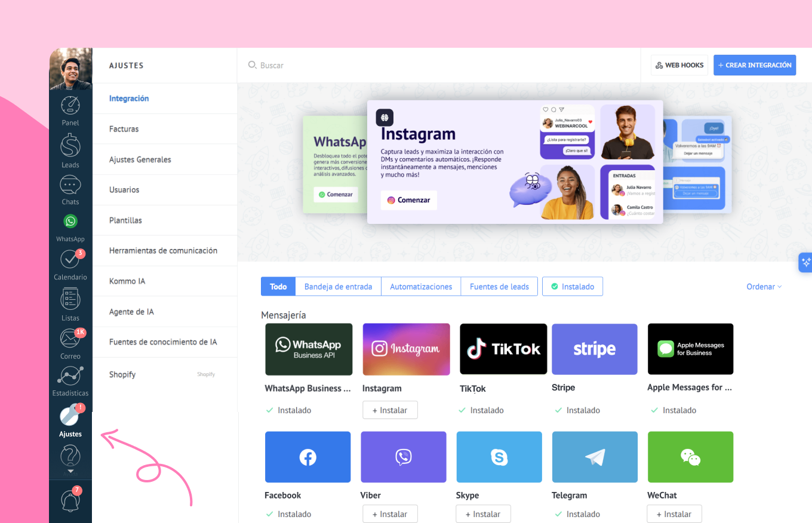Viewport: 812px width, 523px height.
Task: Open the help question mark icon
Action: (70, 456)
